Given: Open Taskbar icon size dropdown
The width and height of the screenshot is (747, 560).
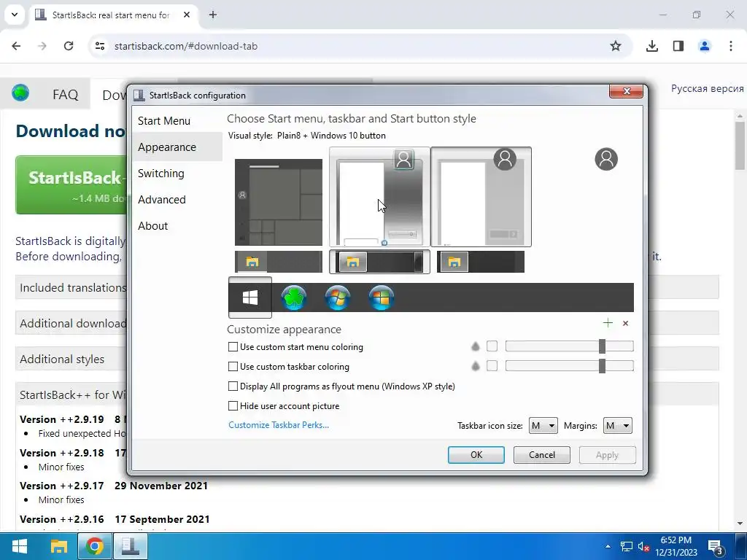Looking at the screenshot, I should 543,425.
